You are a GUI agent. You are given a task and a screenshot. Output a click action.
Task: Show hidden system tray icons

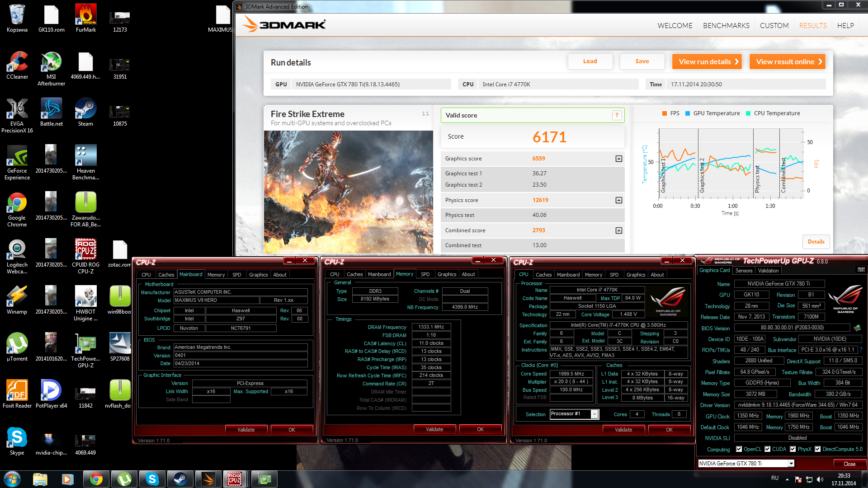coord(787,479)
